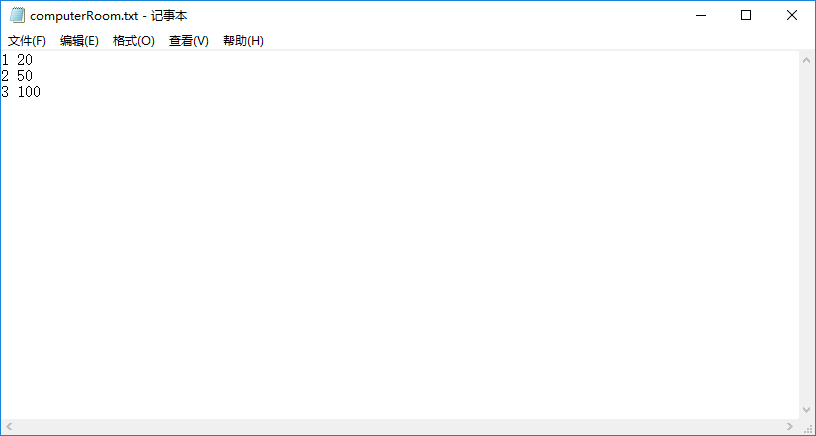Click the Notepad icon in title bar
The image size is (816, 436).
click(17, 16)
